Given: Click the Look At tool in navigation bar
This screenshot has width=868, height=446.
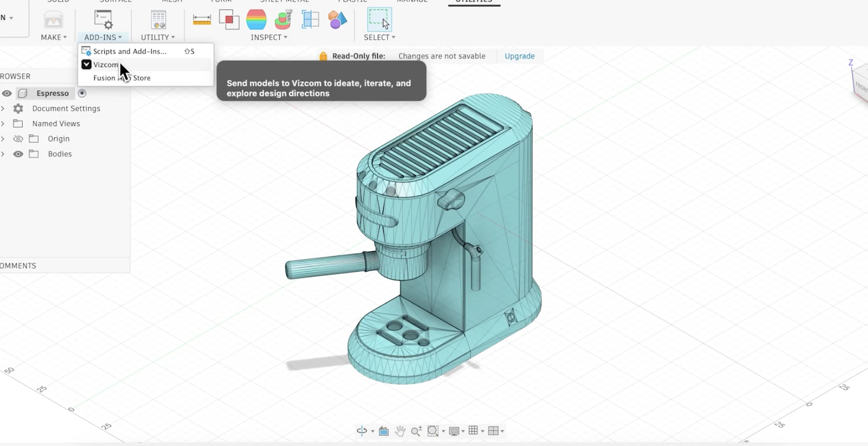Looking at the screenshot, I should [x=384, y=431].
